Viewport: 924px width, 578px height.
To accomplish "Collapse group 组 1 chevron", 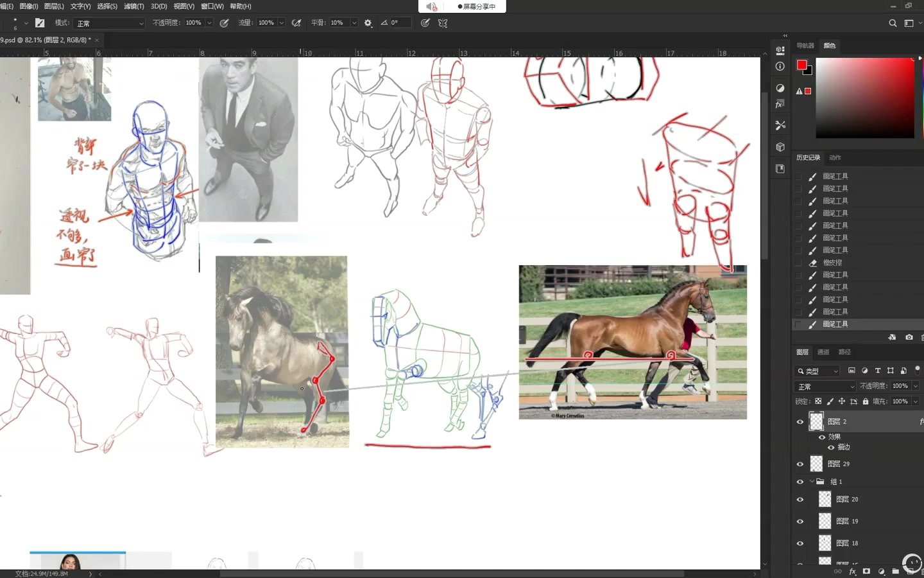I will click(x=812, y=482).
